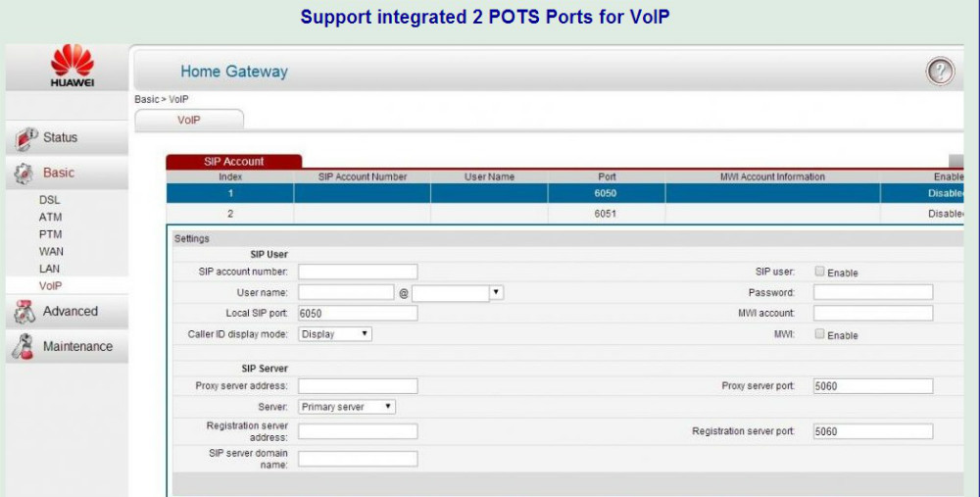Click the Status menu icon

(26, 137)
